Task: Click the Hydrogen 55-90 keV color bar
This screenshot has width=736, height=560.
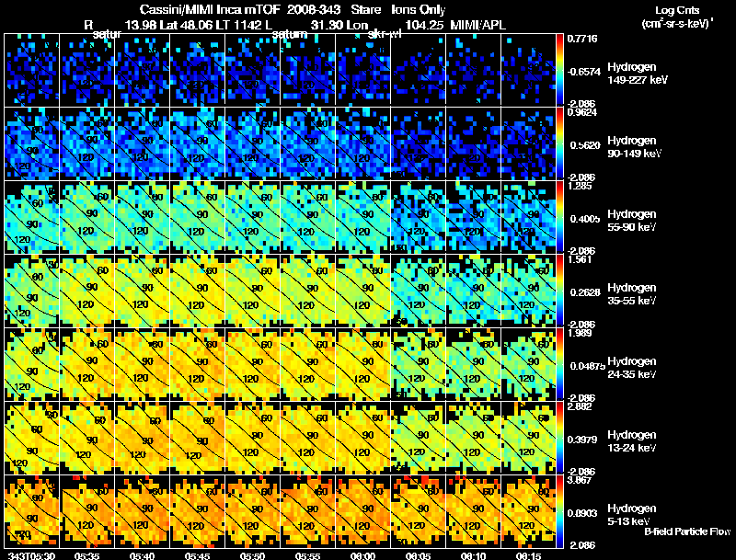Action: tap(559, 217)
